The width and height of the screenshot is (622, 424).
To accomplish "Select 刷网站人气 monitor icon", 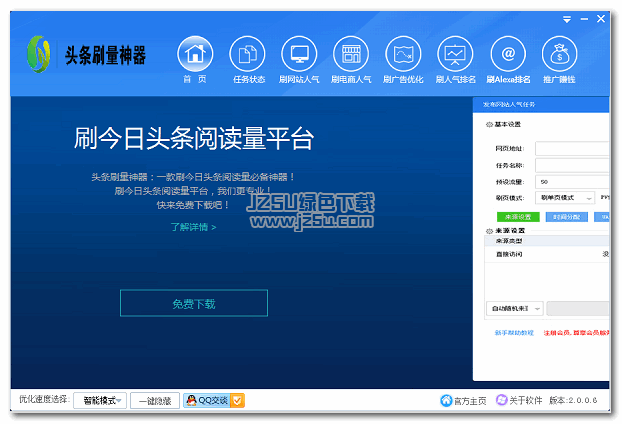I will pyautogui.click(x=299, y=54).
